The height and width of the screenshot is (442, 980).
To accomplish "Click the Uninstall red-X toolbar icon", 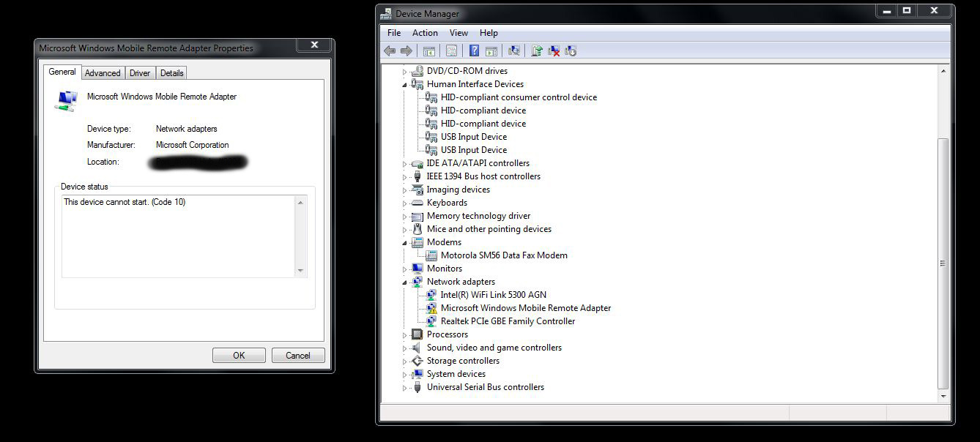I will pyautogui.click(x=554, y=50).
